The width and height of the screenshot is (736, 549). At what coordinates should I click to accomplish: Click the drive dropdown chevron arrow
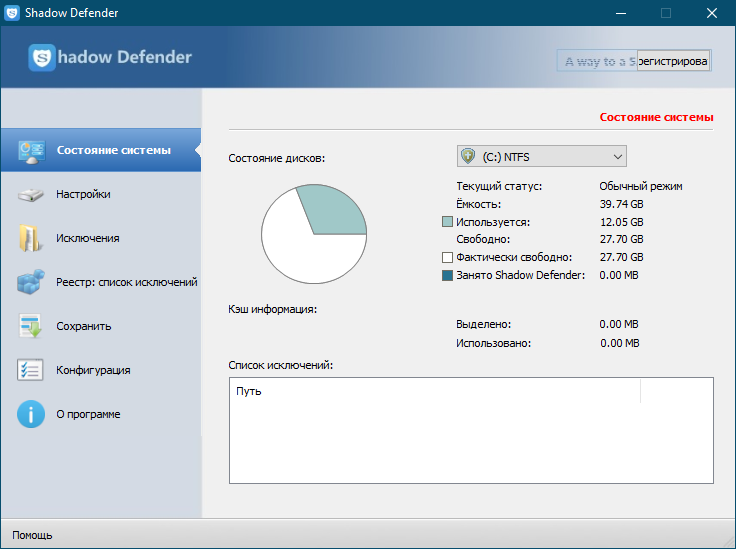coord(618,157)
